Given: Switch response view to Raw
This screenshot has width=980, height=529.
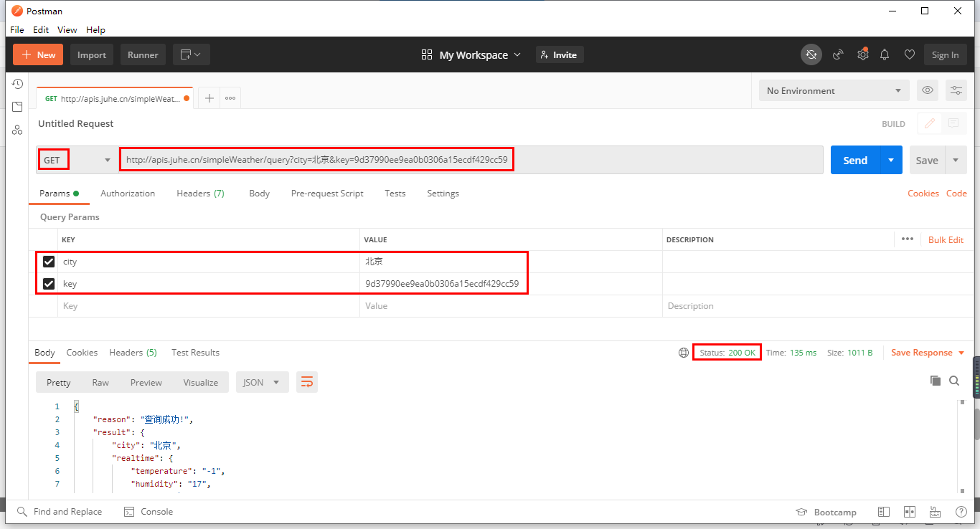Looking at the screenshot, I should (x=100, y=382).
